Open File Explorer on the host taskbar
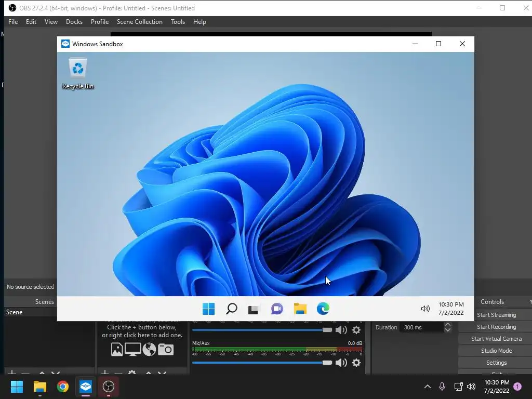532x399 pixels. tap(39, 387)
